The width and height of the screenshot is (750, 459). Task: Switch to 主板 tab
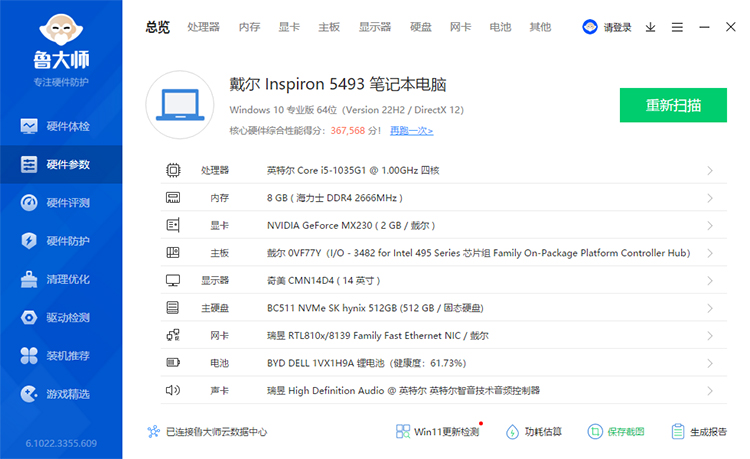pyautogui.click(x=329, y=27)
